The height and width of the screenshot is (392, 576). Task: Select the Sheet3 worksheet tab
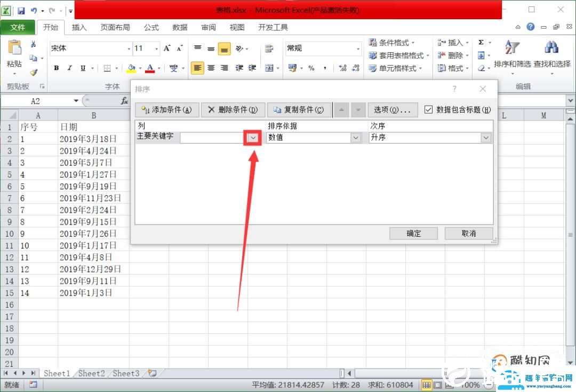[126, 373]
